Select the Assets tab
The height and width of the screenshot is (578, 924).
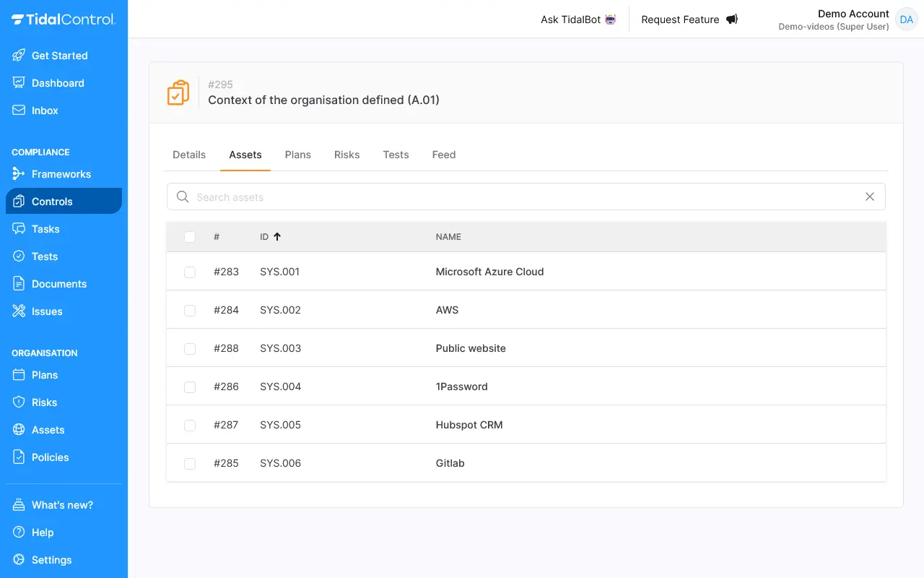coord(245,155)
